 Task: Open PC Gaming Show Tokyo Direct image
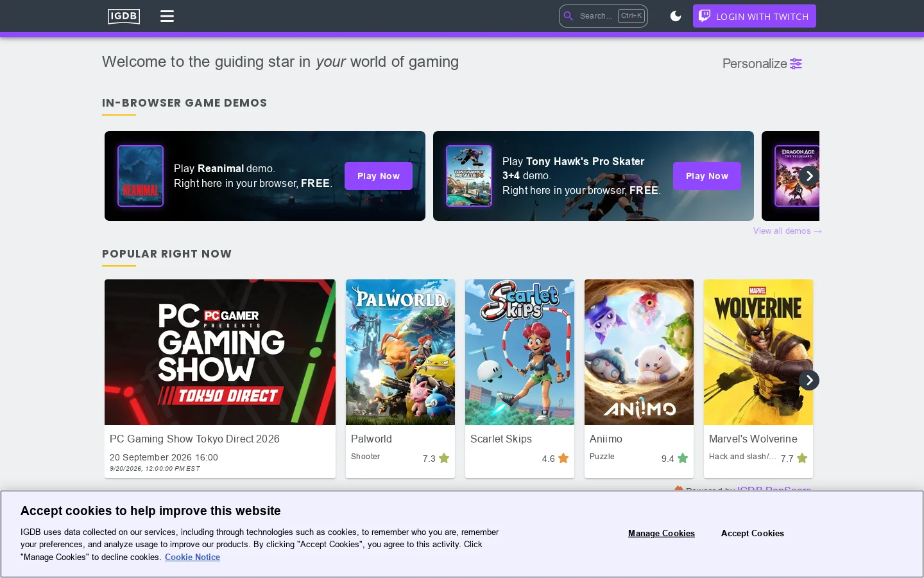pyautogui.click(x=220, y=352)
